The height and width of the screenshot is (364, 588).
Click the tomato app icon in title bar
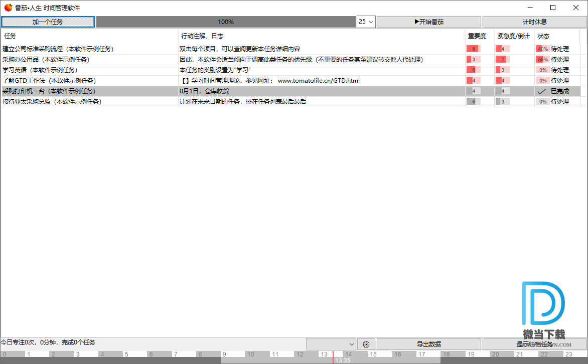point(8,8)
